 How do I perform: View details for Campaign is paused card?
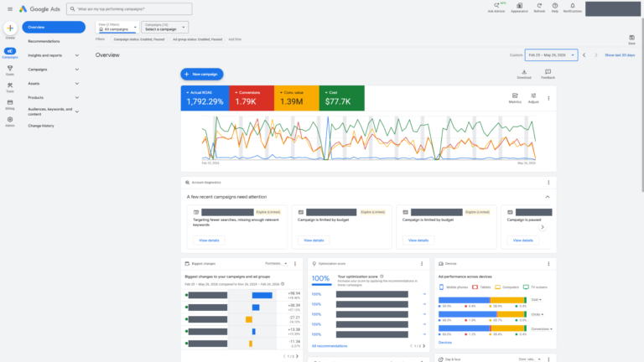pos(523,240)
